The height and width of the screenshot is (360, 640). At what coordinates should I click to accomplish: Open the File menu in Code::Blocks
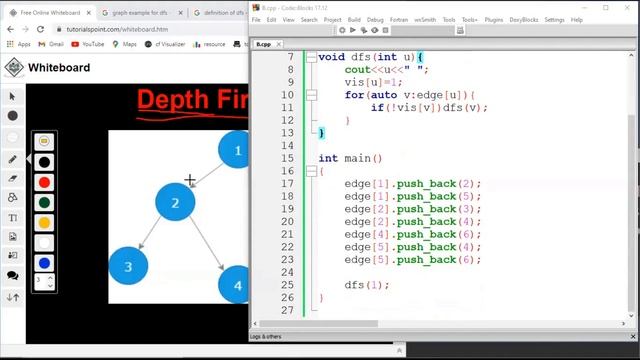(256, 20)
